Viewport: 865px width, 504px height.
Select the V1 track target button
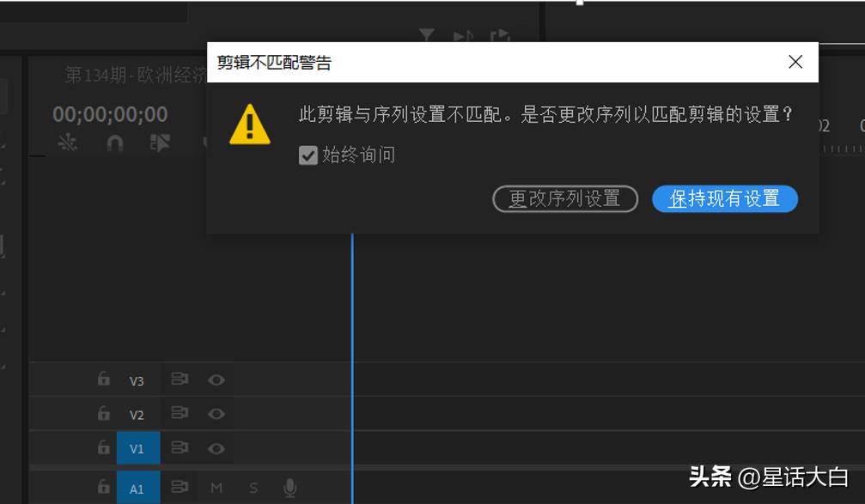137,447
